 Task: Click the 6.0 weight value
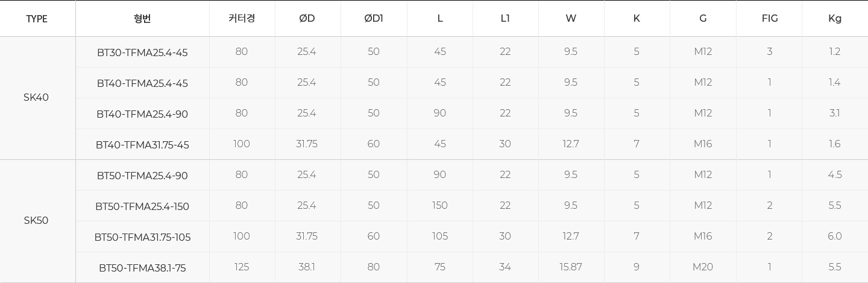[x=835, y=236]
